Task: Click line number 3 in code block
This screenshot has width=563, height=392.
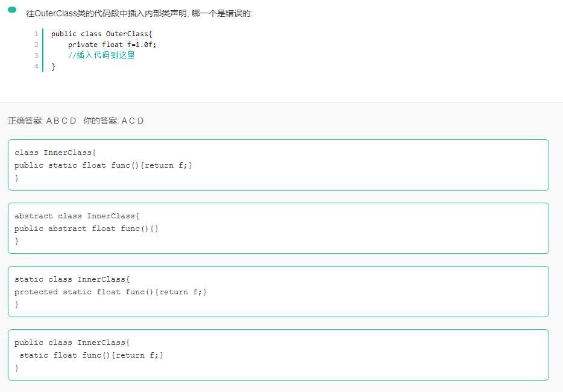Action: (x=36, y=55)
